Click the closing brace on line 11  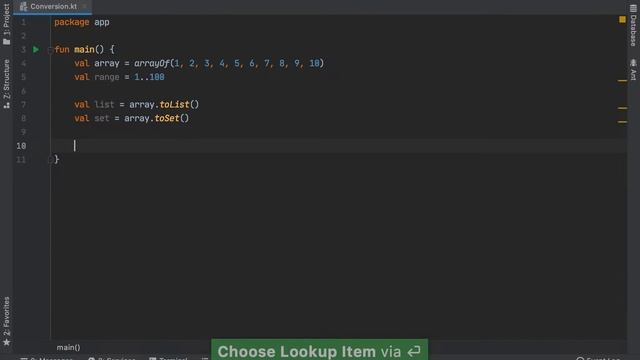(57, 160)
